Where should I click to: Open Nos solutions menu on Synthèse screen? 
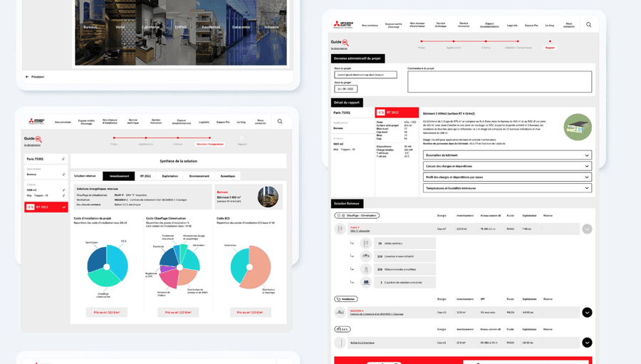click(63, 122)
